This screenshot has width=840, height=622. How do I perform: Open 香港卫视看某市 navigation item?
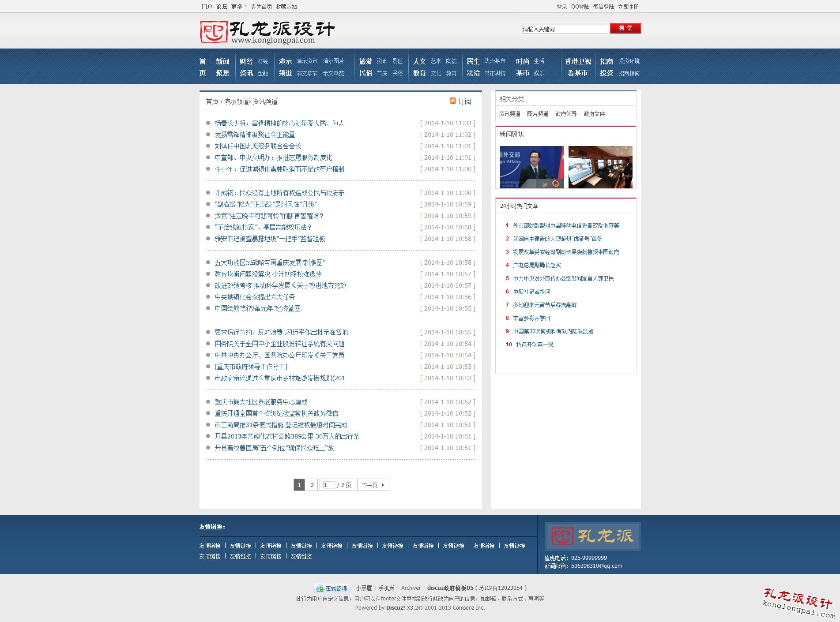point(578,67)
